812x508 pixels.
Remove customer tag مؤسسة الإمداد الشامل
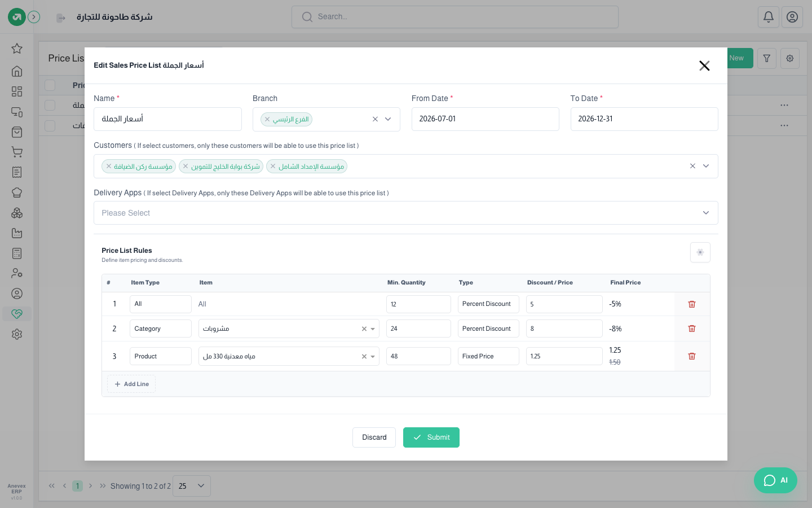(x=273, y=167)
